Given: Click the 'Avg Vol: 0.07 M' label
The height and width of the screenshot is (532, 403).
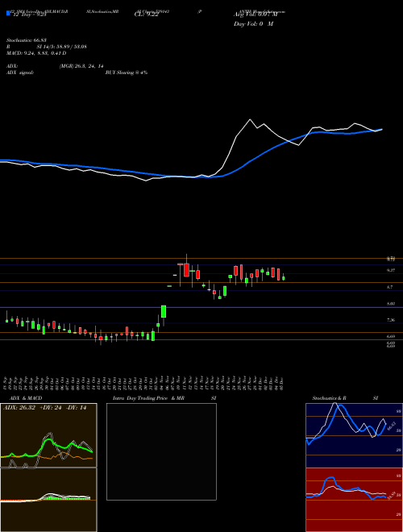Looking at the screenshot, I should tap(256, 15).
